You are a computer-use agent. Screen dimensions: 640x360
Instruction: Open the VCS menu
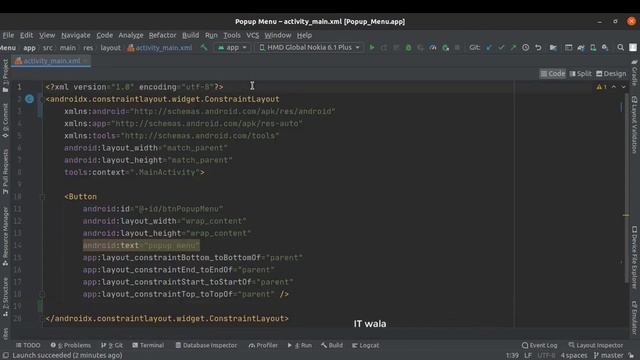(253, 35)
